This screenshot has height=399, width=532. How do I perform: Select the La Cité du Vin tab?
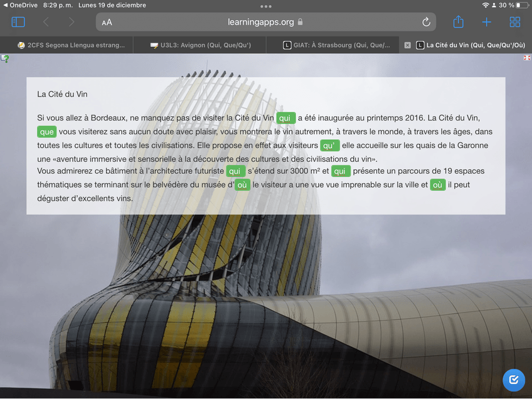point(471,45)
